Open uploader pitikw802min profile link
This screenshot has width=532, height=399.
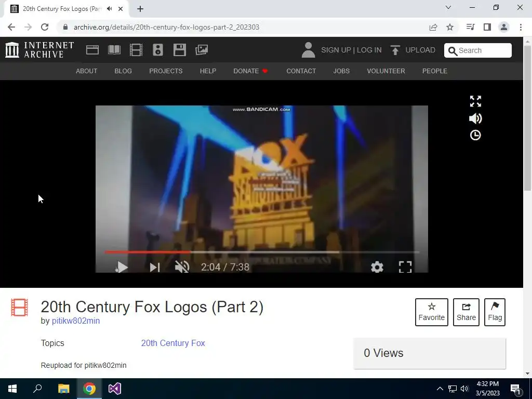coord(76,321)
